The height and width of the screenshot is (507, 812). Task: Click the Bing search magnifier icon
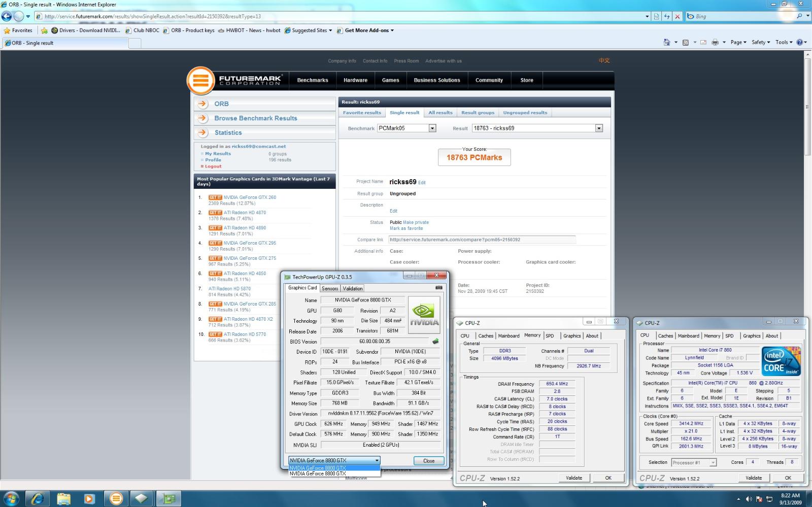pos(799,16)
